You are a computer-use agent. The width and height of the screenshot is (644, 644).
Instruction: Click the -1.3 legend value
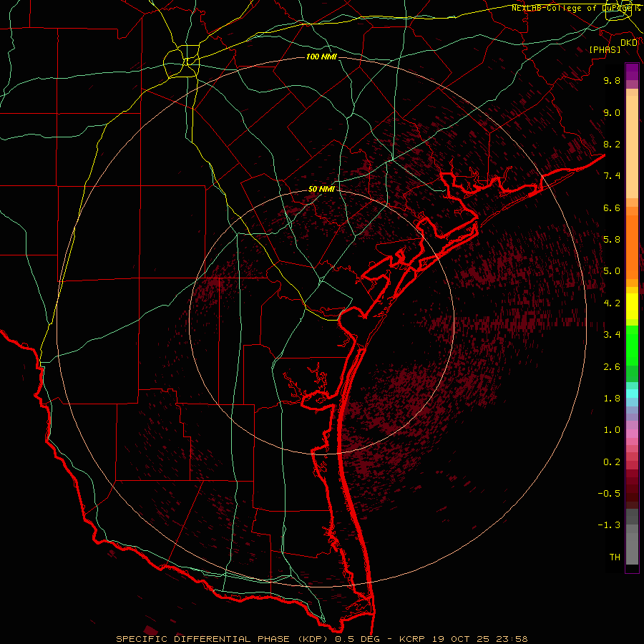609,525
